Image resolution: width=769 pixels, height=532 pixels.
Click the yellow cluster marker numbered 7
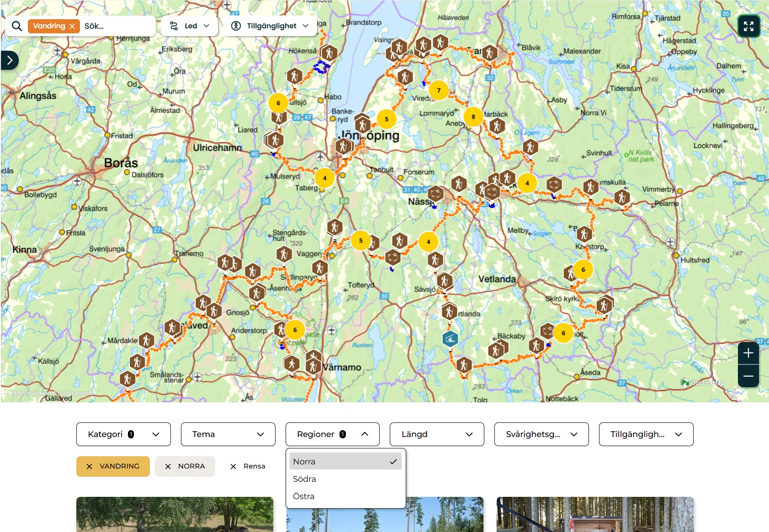point(439,90)
